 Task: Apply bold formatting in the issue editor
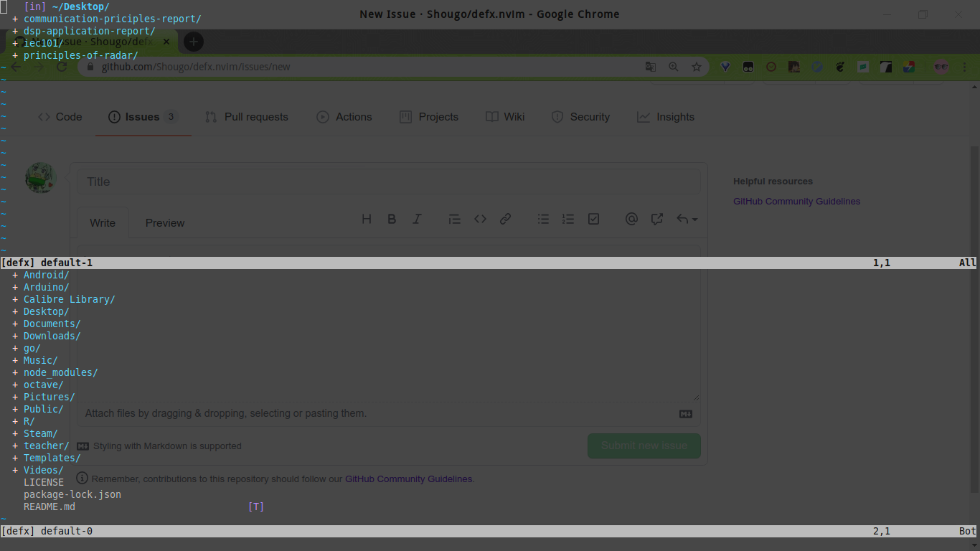pyautogui.click(x=392, y=219)
